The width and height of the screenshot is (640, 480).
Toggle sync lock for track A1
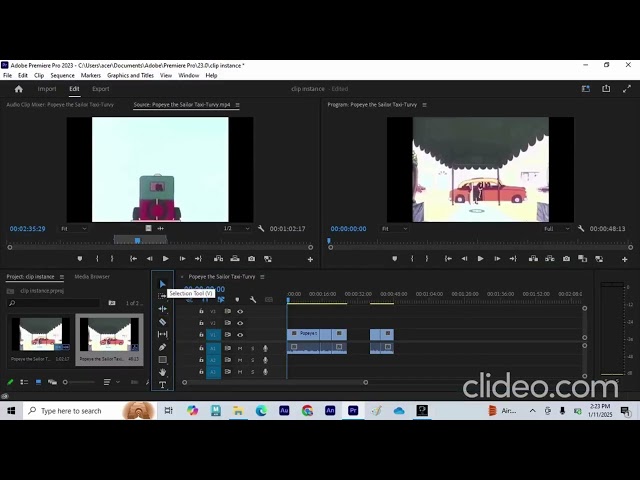click(228, 348)
